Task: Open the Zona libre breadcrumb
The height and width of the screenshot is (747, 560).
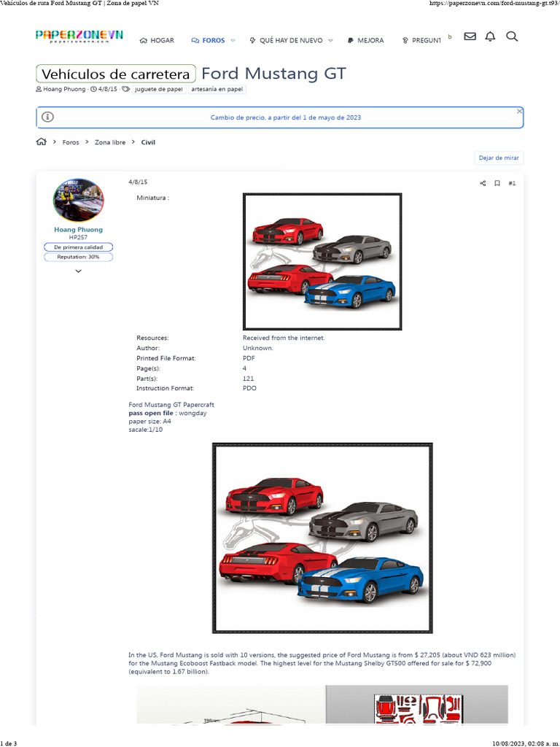Action: click(110, 142)
